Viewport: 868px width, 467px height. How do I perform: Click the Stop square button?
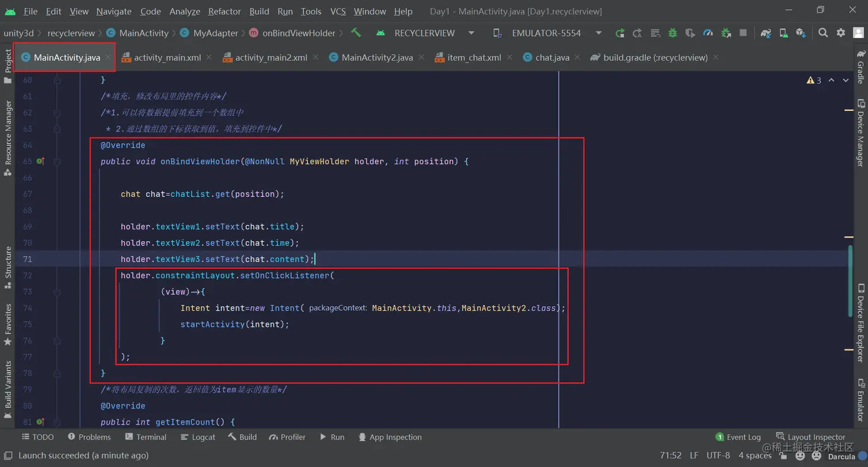point(743,33)
